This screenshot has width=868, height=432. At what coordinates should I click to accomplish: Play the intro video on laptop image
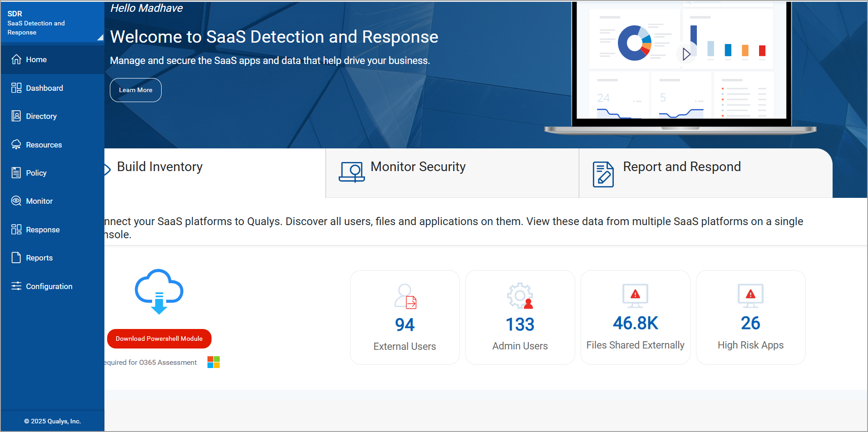click(686, 54)
